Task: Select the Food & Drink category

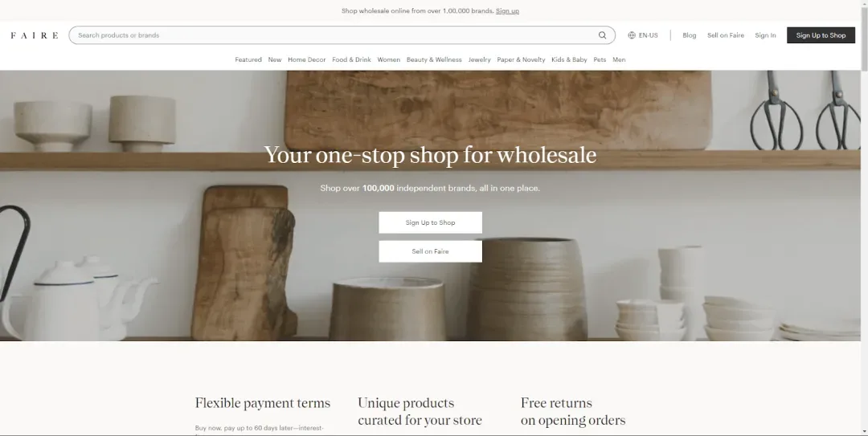Action: coord(351,59)
